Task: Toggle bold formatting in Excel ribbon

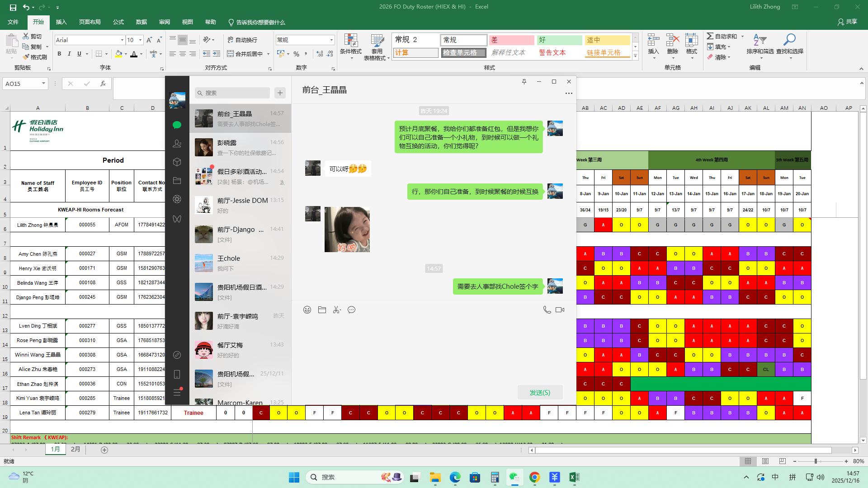Action: [59, 54]
